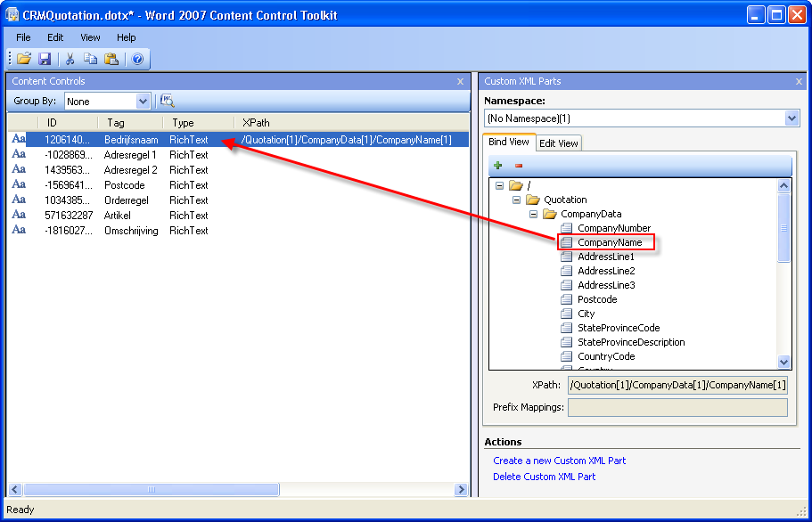Sort by the Type column header

pyautogui.click(x=199, y=123)
